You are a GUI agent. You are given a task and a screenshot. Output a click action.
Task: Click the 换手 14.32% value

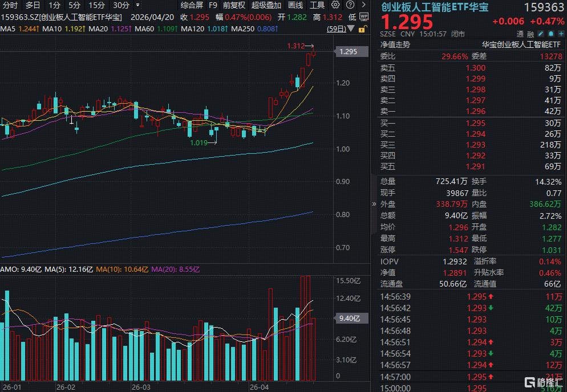pyautogui.click(x=548, y=181)
